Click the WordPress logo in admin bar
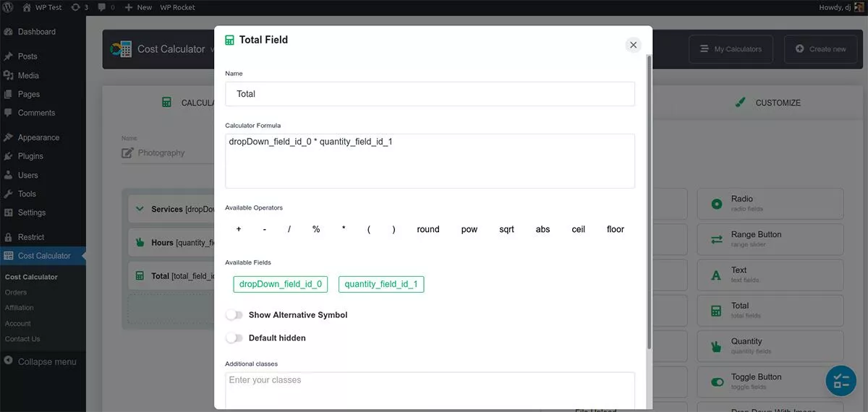 point(9,7)
